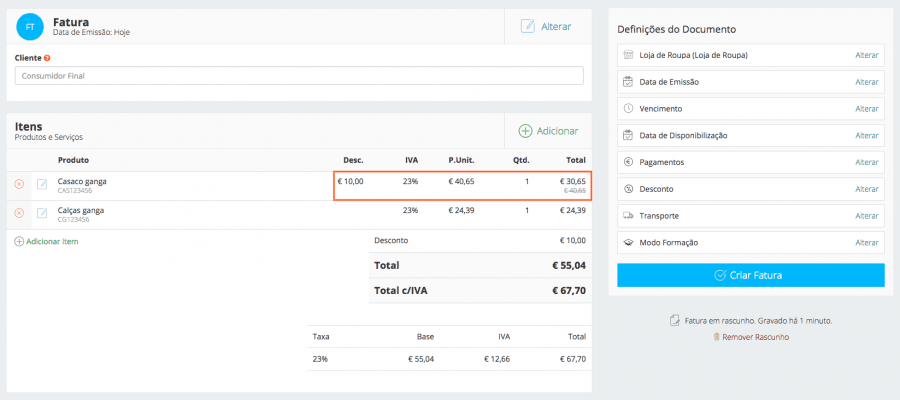
Task: Remove the Calças ganga item
Action: (x=19, y=213)
